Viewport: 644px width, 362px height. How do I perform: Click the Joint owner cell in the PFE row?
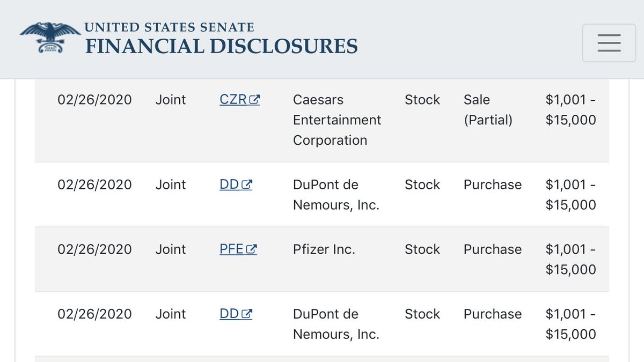pos(171,249)
